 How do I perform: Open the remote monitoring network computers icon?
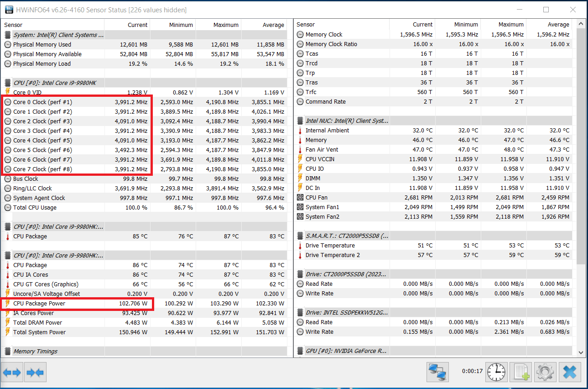(x=437, y=372)
